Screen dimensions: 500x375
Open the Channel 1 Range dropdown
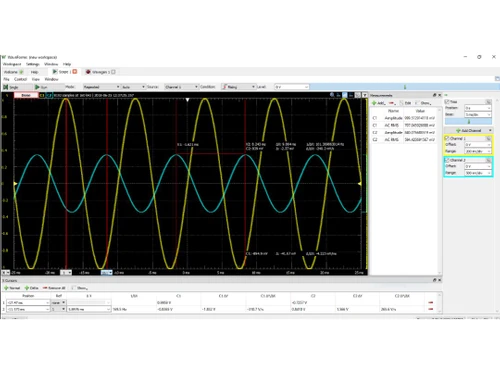[478, 151]
